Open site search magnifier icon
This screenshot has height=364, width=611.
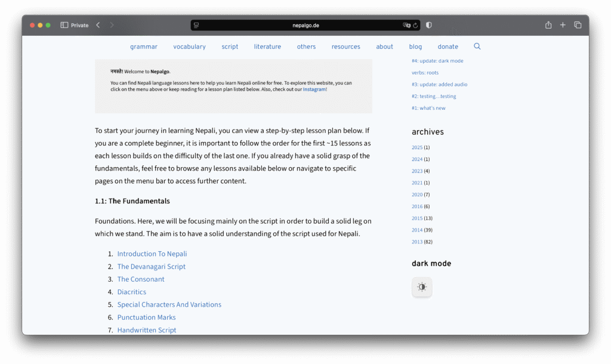pyautogui.click(x=477, y=47)
